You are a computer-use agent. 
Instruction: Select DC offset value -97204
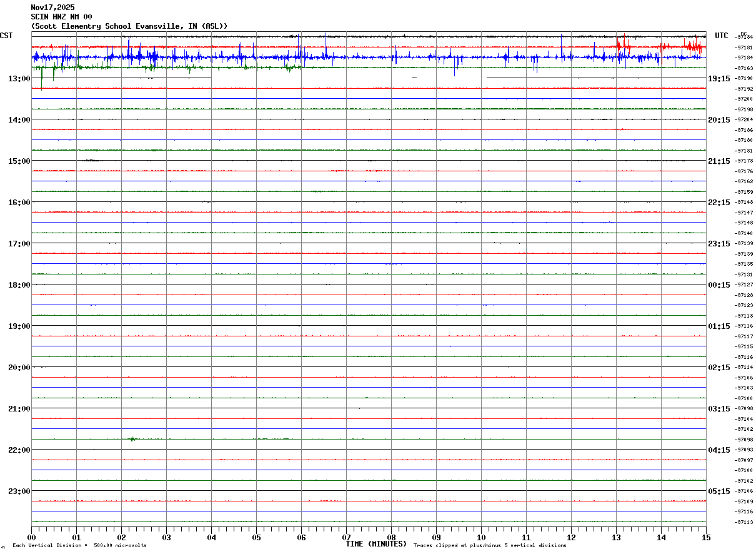[744, 119]
